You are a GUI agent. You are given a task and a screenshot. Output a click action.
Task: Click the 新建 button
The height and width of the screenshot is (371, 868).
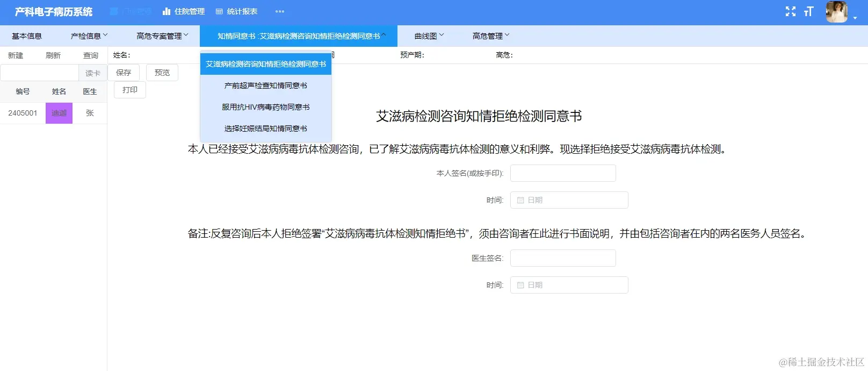[x=16, y=55]
